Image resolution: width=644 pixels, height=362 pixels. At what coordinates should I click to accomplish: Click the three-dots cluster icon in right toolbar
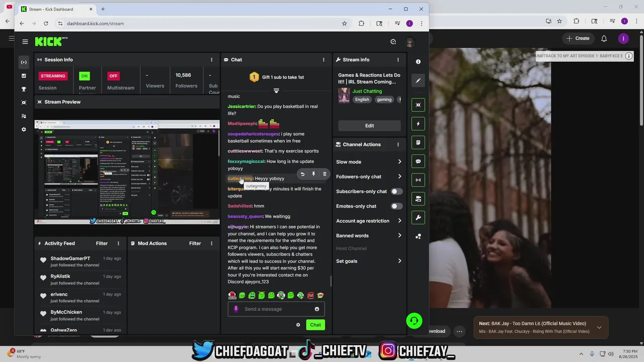pos(418,236)
